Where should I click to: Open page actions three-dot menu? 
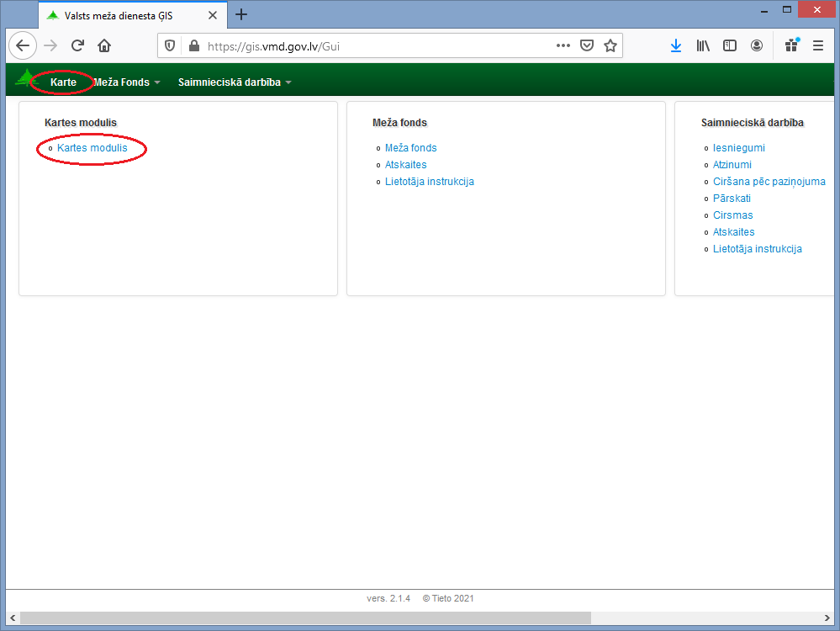[563, 46]
